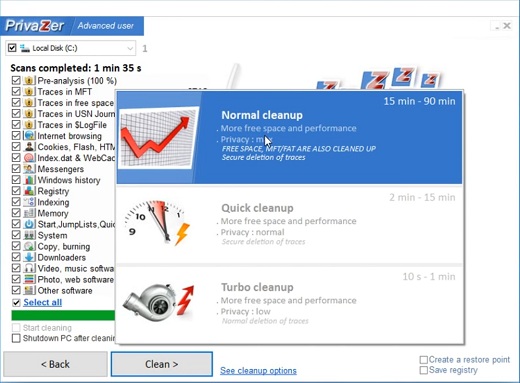Screen dimensions: 520x383
Task: Click the Windows history label
Action: (x=69, y=180)
